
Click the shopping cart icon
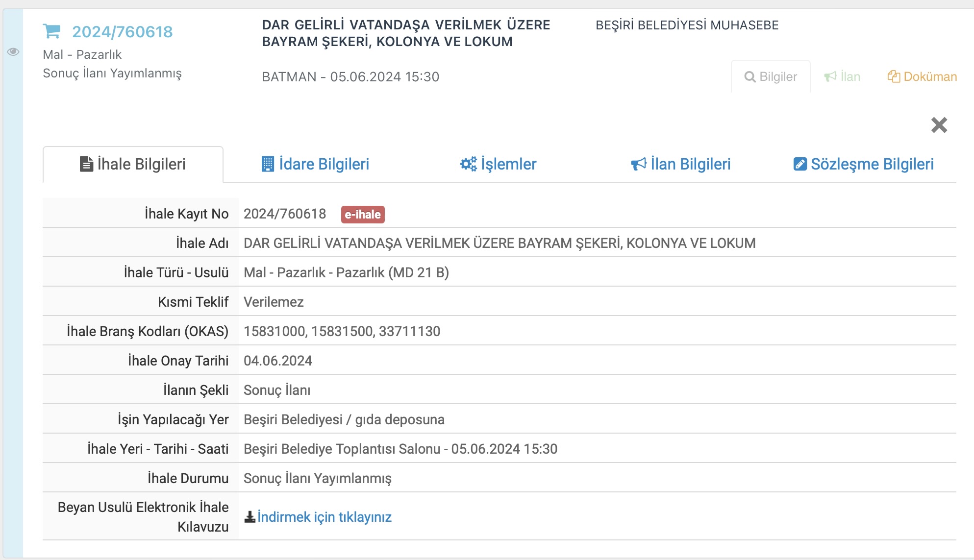pyautogui.click(x=51, y=31)
